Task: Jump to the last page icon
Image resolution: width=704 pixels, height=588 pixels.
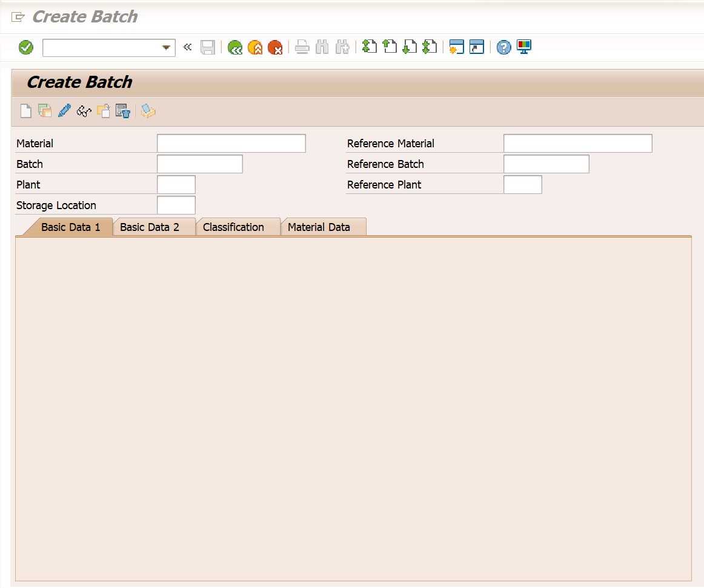Action: tap(430, 47)
